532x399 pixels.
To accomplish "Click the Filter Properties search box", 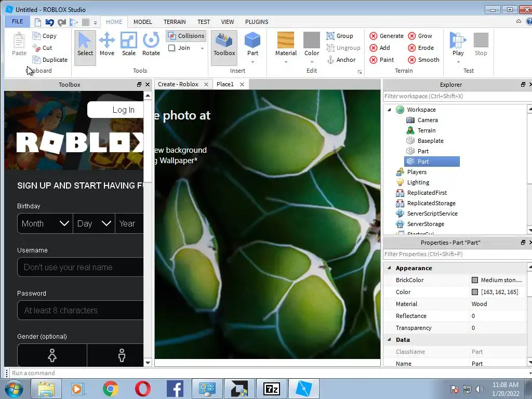I will pos(457,254).
